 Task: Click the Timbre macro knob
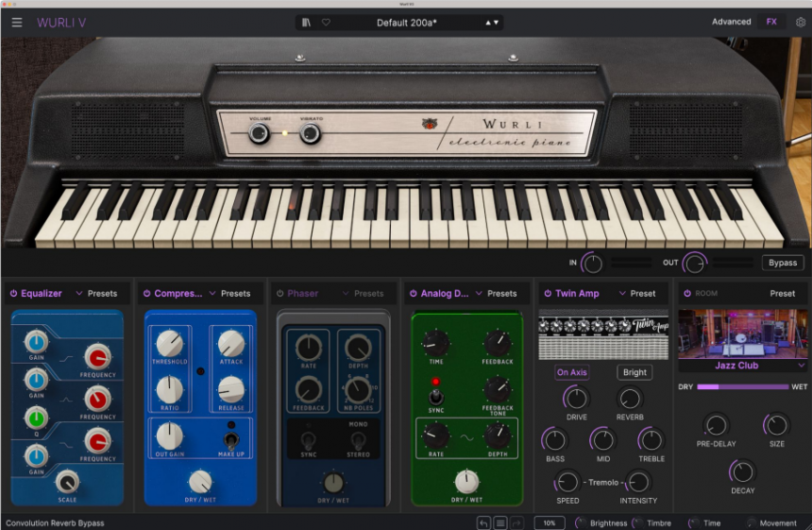pos(638,523)
